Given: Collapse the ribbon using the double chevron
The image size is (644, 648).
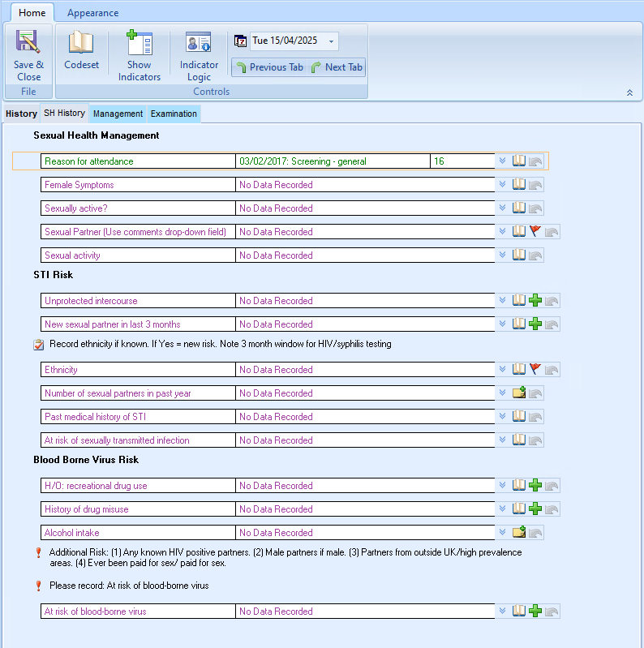Looking at the screenshot, I should pyautogui.click(x=629, y=92).
